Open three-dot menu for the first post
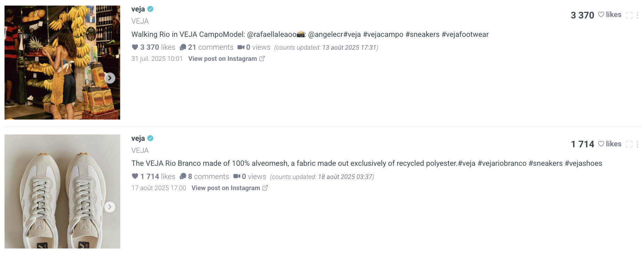This screenshot has height=253, width=644. (x=637, y=15)
